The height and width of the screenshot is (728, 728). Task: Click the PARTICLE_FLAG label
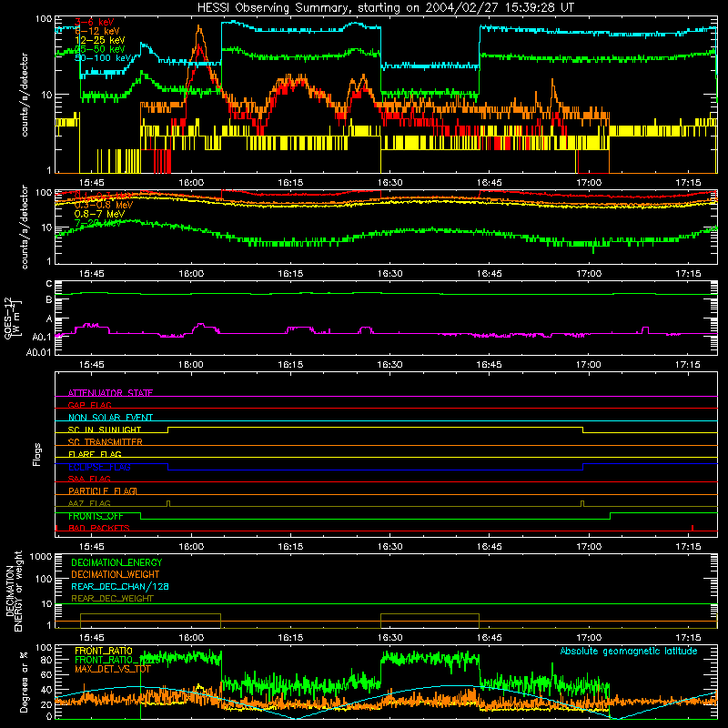(102, 490)
